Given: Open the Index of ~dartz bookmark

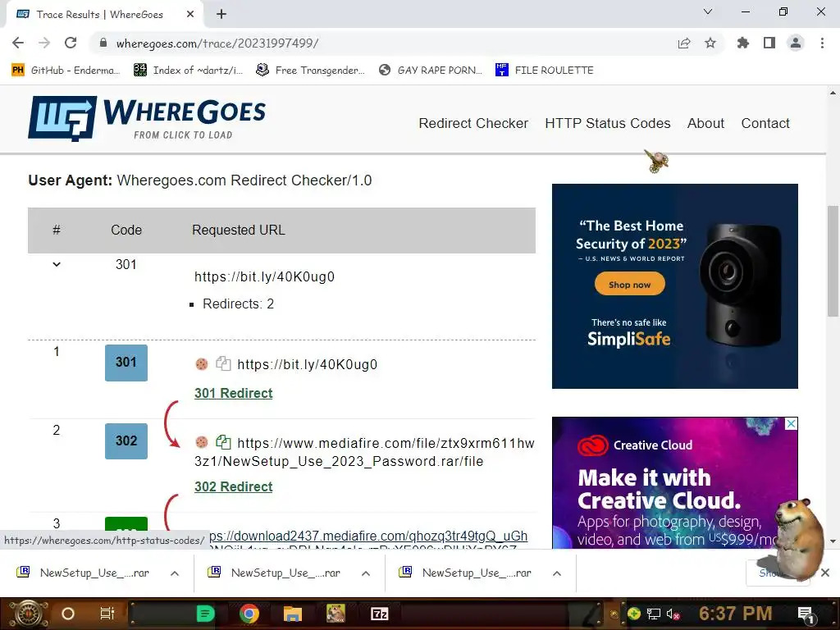Looking at the screenshot, I should pos(188,71).
